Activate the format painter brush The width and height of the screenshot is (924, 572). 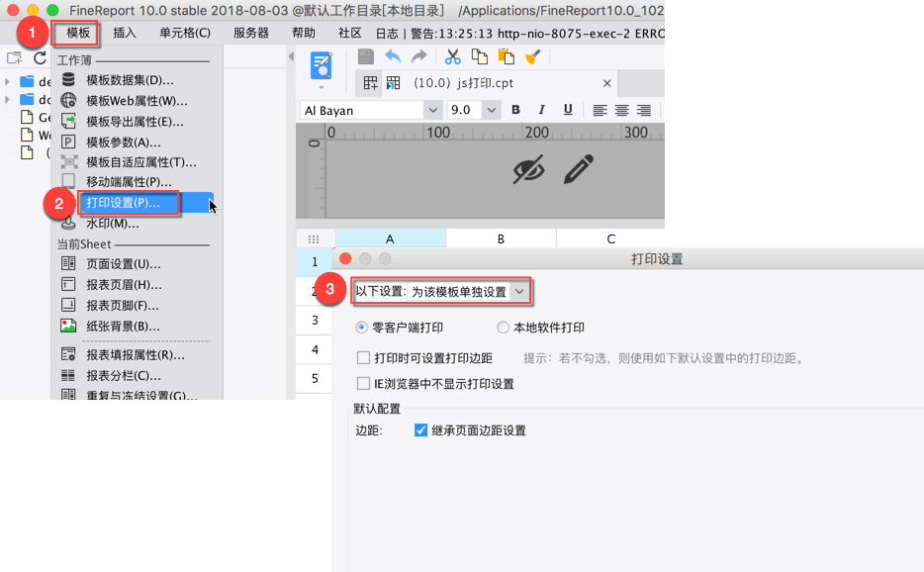tap(532, 56)
